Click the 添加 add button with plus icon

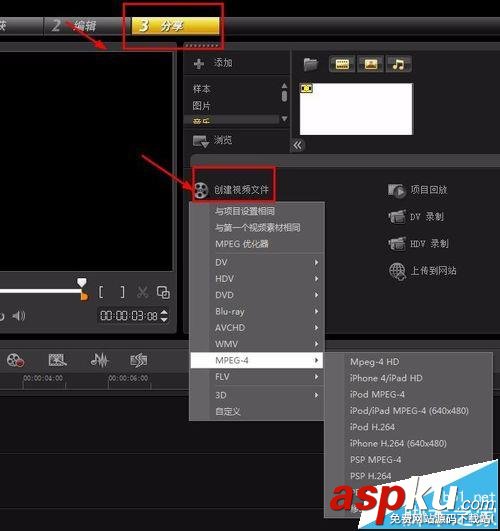pos(213,63)
